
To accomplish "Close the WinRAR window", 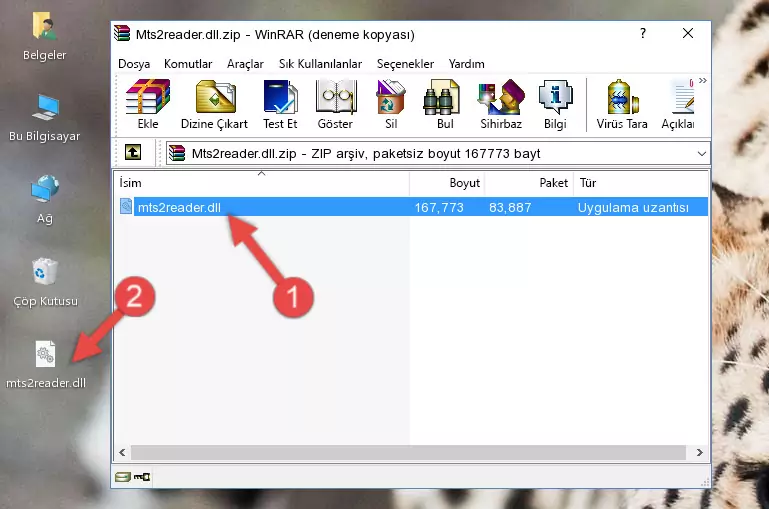I will click(688, 33).
